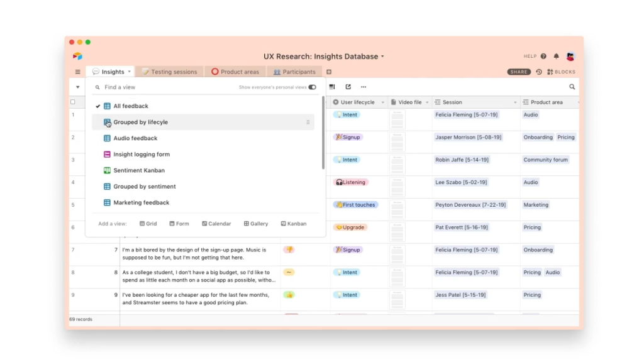Expand the base title dropdown arrow
Screen dimensions: 644x362
click(382, 57)
